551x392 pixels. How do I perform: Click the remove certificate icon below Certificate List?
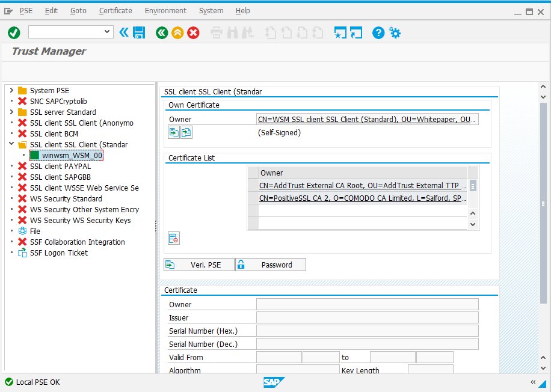[x=173, y=237]
